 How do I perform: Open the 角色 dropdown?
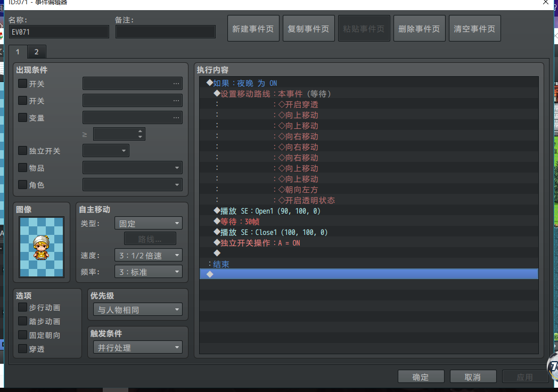point(133,184)
